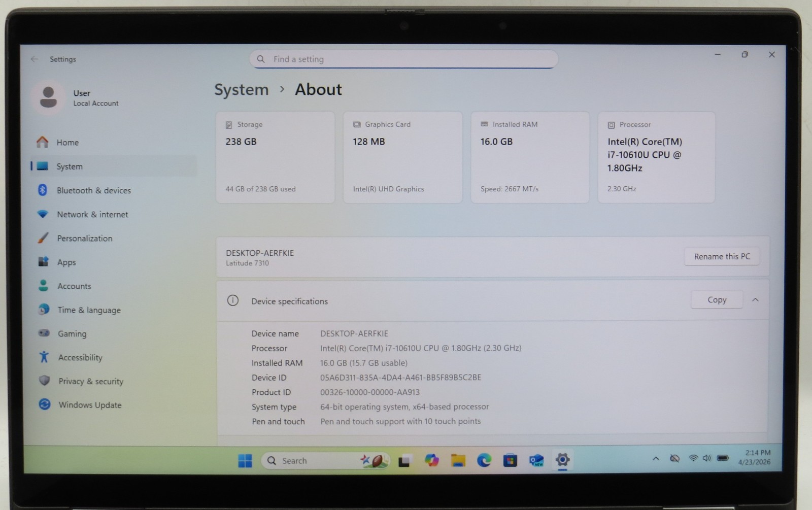Show hidden system tray icons
The width and height of the screenshot is (812, 510).
click(x=656, y=459)
